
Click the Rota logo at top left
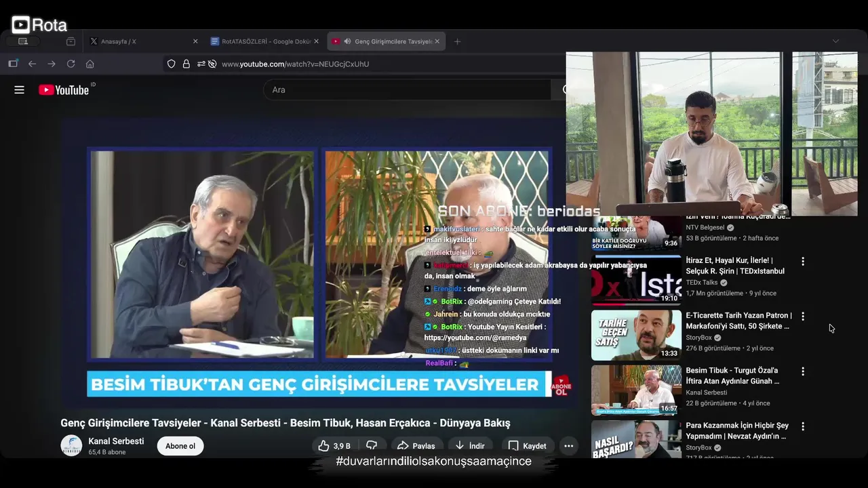pyautogui.click(x=39, y=26)
